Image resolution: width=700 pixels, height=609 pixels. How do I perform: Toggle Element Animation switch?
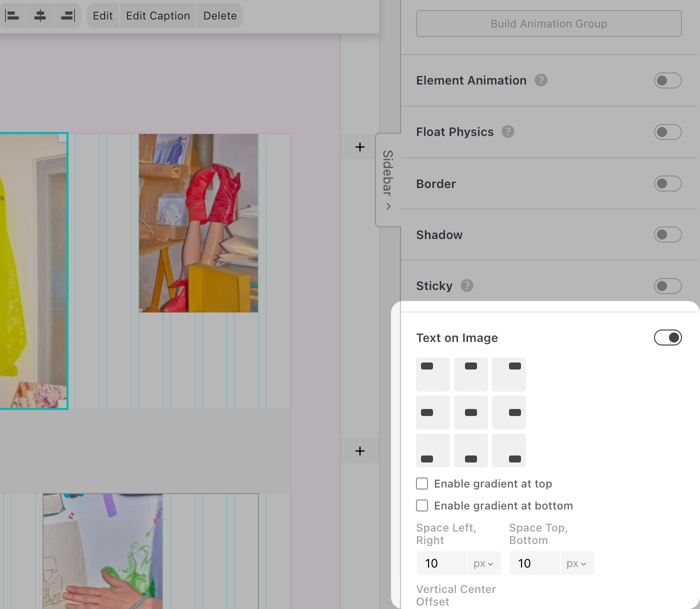point(667,80)
